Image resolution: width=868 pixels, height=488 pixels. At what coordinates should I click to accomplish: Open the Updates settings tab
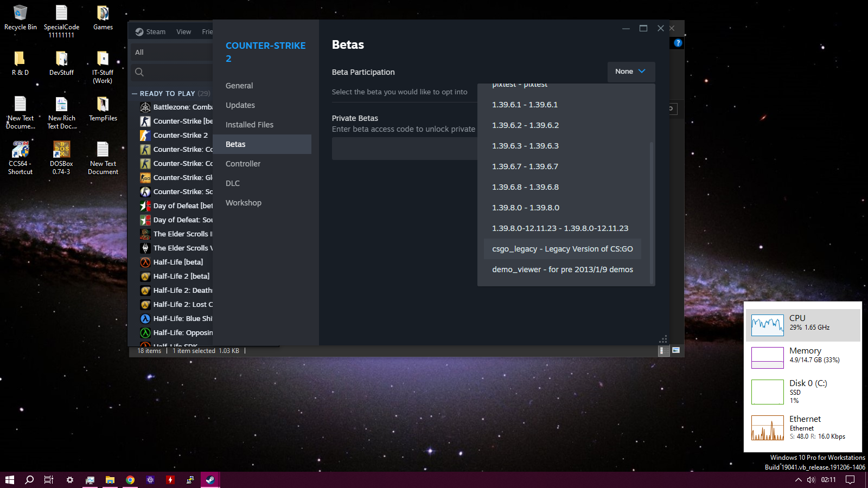pos(262,105)
